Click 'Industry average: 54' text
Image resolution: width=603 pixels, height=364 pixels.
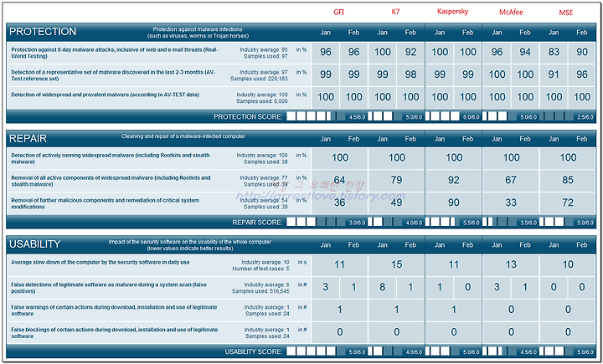pos(264,200)
